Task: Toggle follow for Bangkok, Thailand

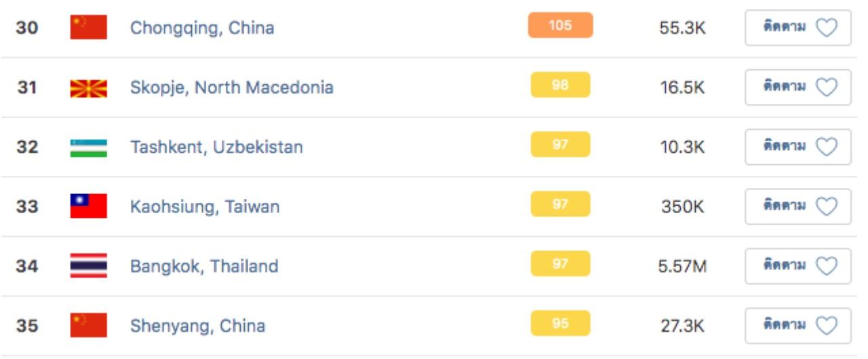Action: [797, 266]
